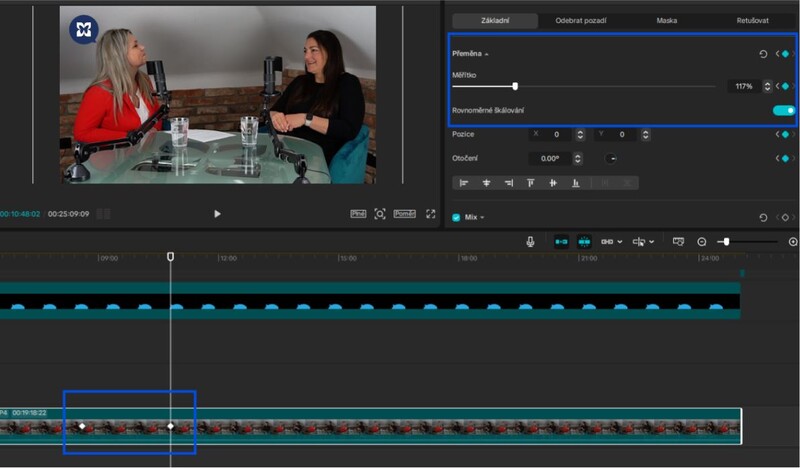Open the Retušovat tab
The width and height of the screenshot is (800, 468).
753,20
